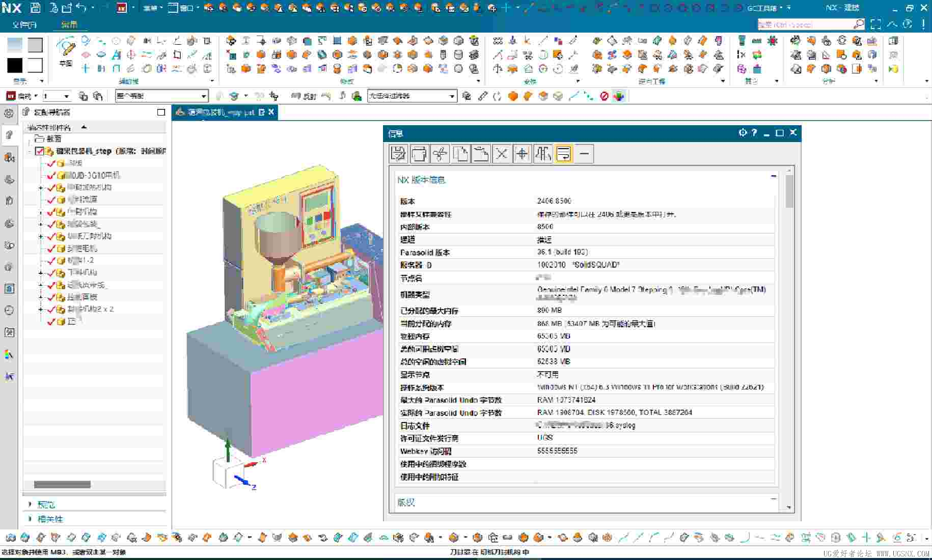Click the Save icon in NX title bar
Image resolution: width=932 pixels, height=560 pixels.
tap(35, 8)
